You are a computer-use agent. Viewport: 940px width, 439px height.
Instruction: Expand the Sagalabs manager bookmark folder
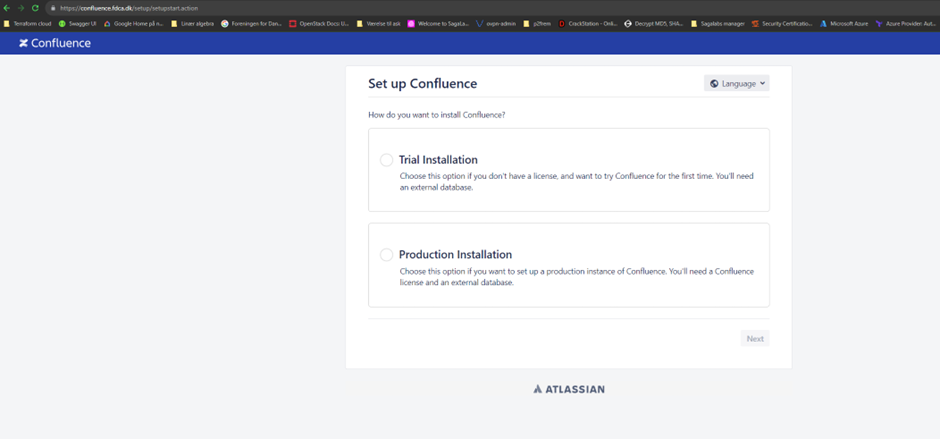coord(718,23)
